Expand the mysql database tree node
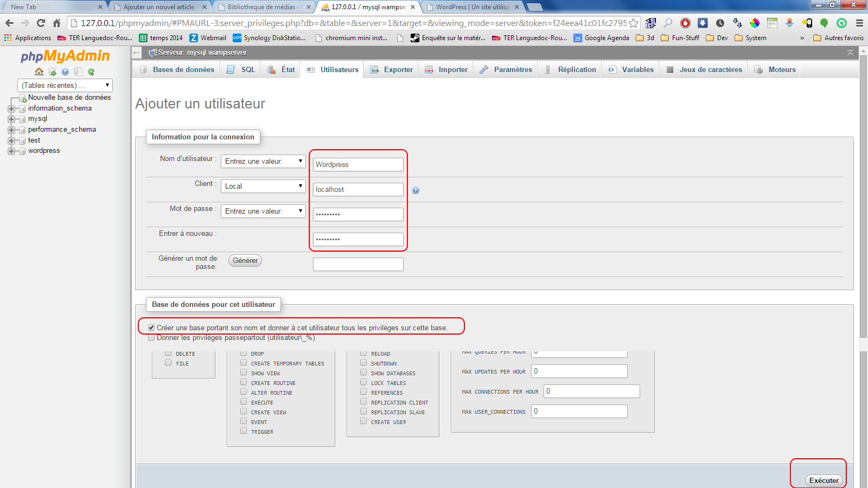The width and height of the screenshot is (868, 488). tap(11, 119)
